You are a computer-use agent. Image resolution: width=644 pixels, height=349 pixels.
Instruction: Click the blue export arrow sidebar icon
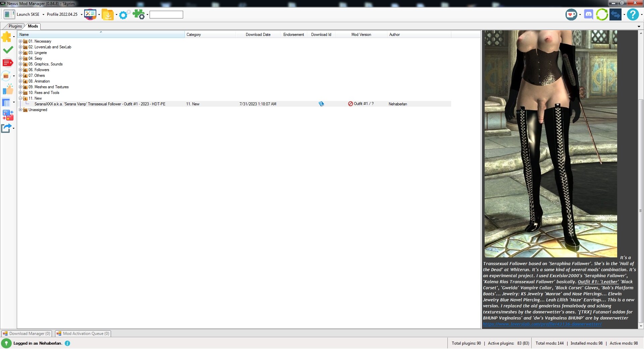pyautogui.click(x=6, y=128)
